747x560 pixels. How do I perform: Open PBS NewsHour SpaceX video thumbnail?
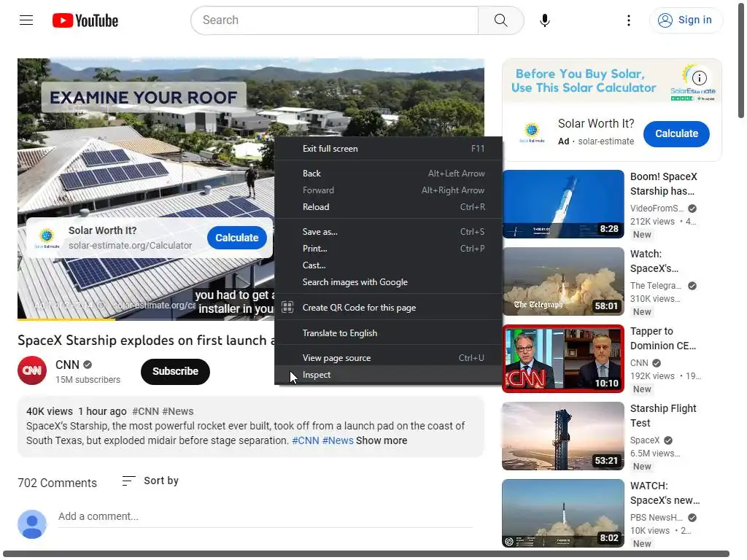pos(562,513)
